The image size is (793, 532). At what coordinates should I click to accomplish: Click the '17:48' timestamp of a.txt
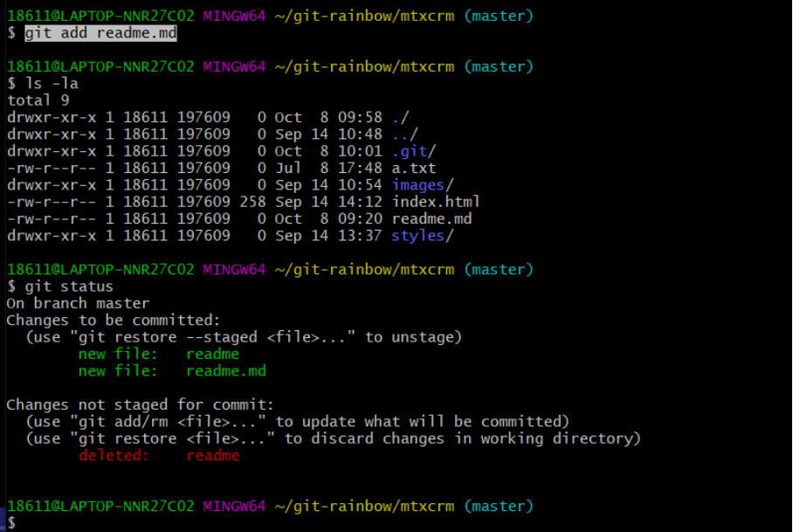point(360,168)
